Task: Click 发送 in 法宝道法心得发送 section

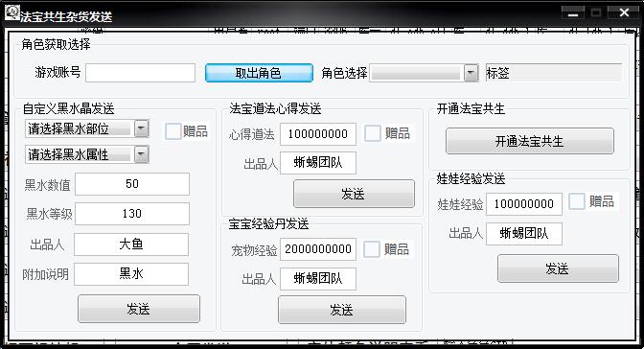Action: (354, 194)
